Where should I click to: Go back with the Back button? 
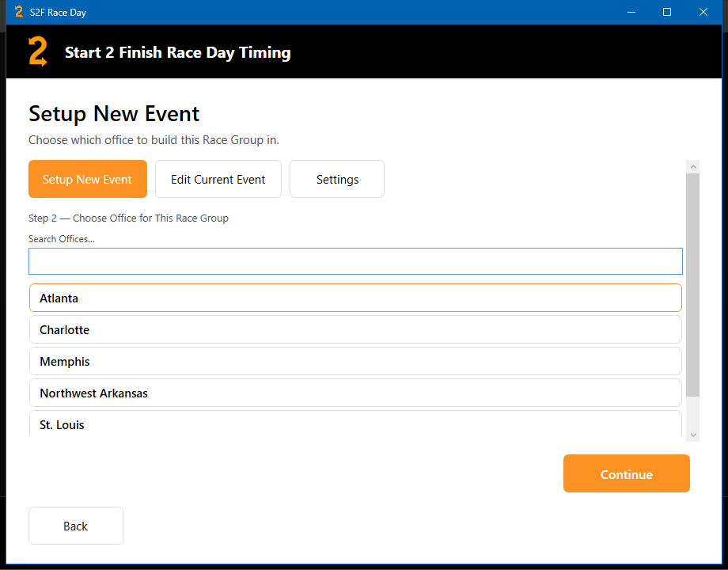[x=76, y=526]
